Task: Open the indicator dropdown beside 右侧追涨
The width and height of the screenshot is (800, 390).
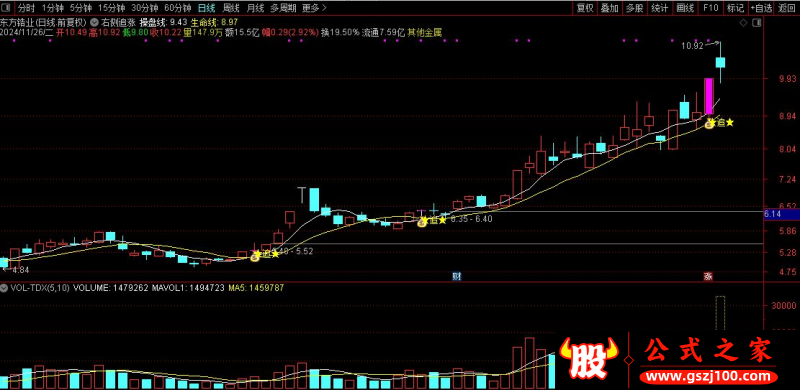Action: [x=94, y=22]
